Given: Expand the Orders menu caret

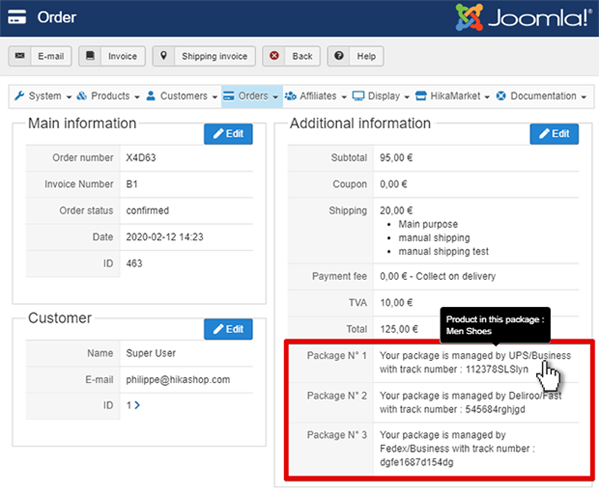Looking at the screenshot, I should pos(275,97).
